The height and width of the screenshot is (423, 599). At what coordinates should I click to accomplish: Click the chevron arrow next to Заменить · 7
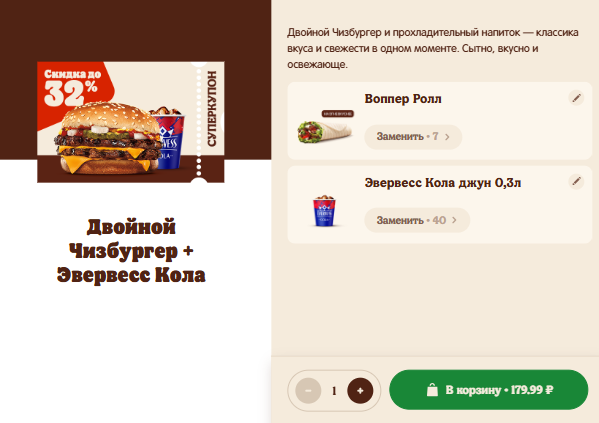pos(447,137)
